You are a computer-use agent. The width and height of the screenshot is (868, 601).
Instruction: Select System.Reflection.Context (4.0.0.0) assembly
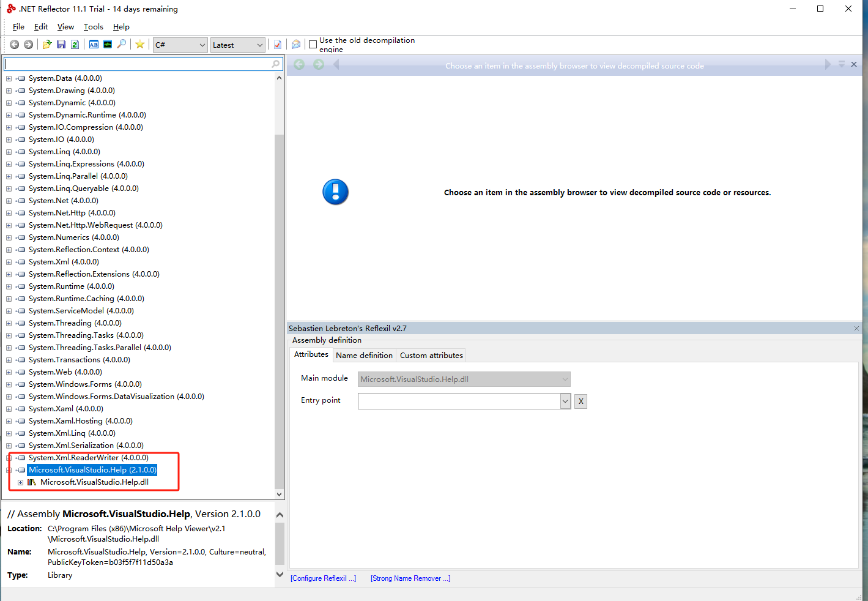point(89,250)
